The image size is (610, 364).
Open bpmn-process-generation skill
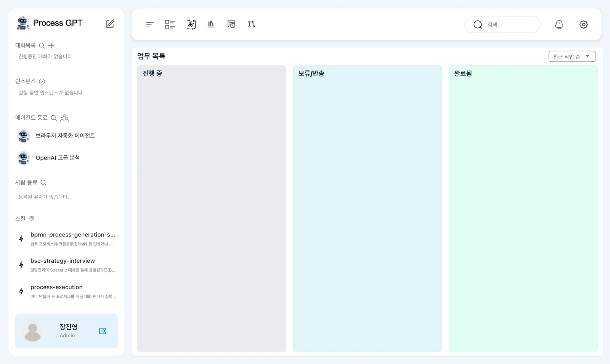(x=66, y=239)
